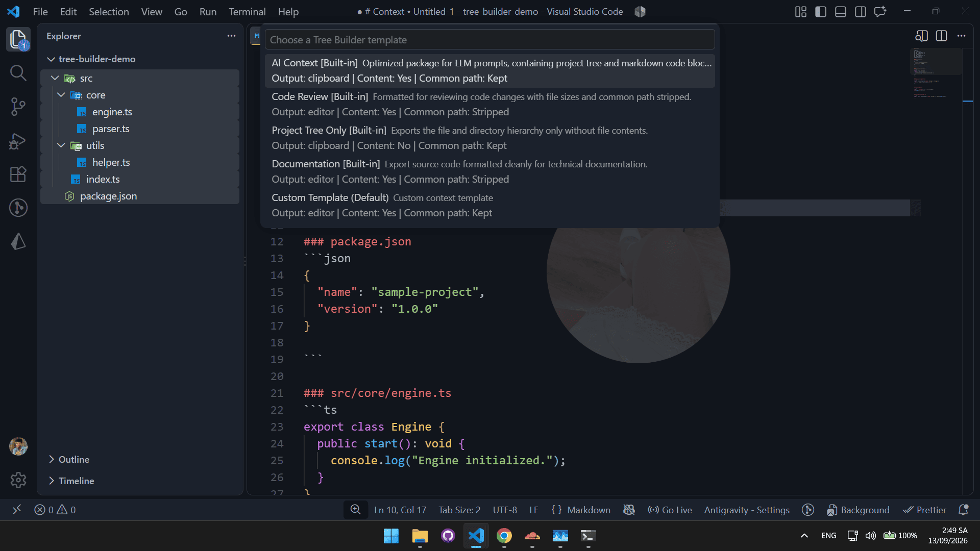Open markdown preview to the side
The width and height of the screenshot is (980, 551).
[x=921, y=36]
